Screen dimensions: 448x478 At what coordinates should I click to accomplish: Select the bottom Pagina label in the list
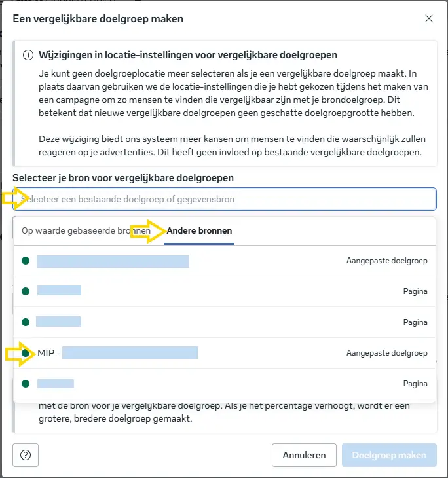415,384
